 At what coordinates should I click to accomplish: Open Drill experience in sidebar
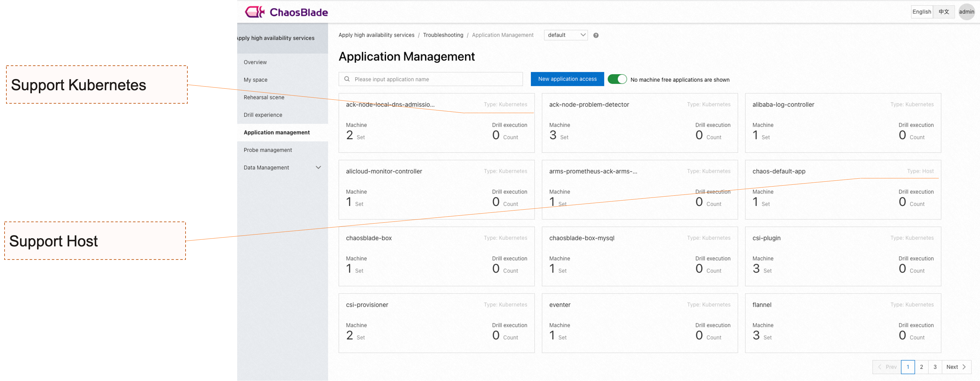point(263,115)
